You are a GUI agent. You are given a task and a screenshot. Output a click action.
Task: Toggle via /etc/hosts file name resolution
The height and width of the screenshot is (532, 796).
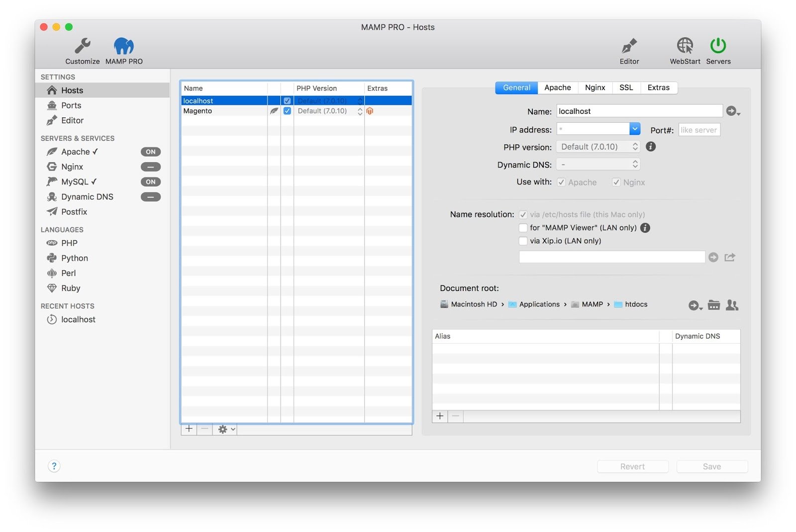pyautogui.click(x=523, y=215)
